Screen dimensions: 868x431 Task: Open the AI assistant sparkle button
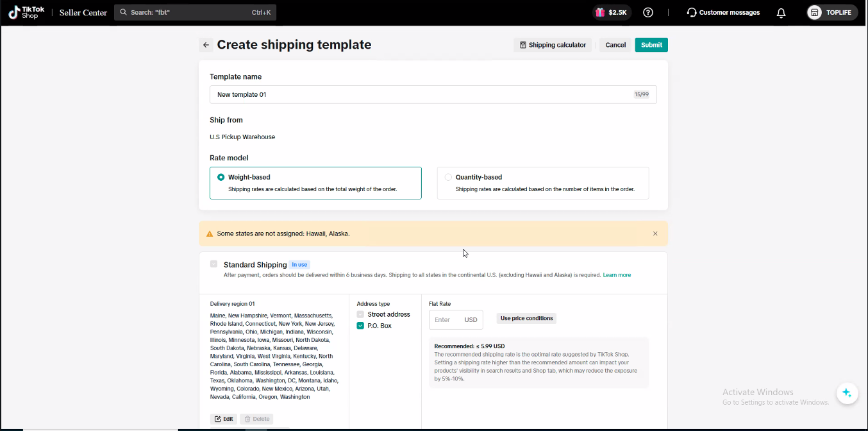coord(847,393)
